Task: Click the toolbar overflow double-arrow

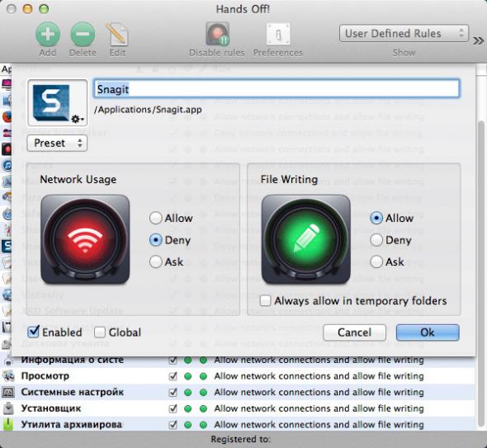Action: [x=479, y=40]
